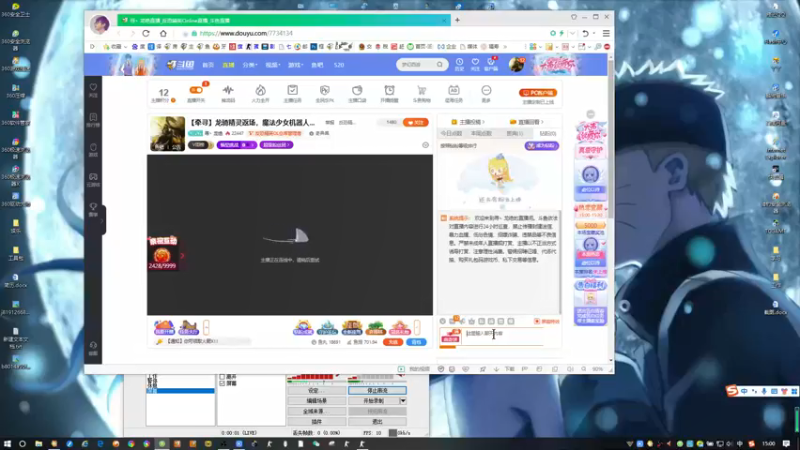Open the browser refresh button
This screenshot has height=450, width=800.
tap(146, 33)
